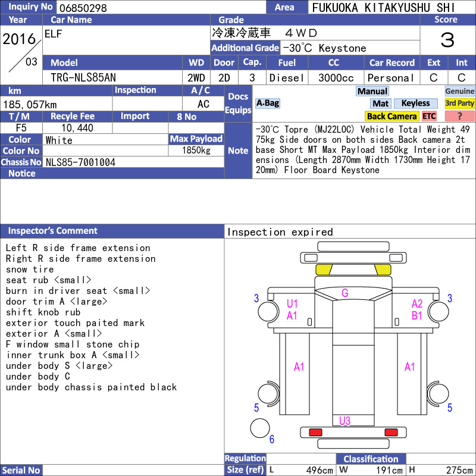Click the red ETC badge
This screenshot has height=476, width=476.
[429, 116]
